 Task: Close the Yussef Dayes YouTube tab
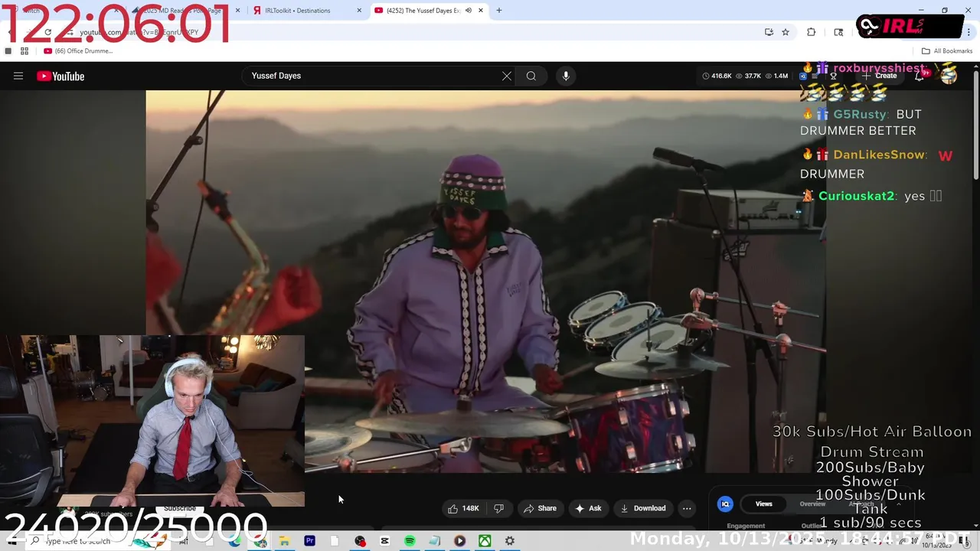click(481, 11)
